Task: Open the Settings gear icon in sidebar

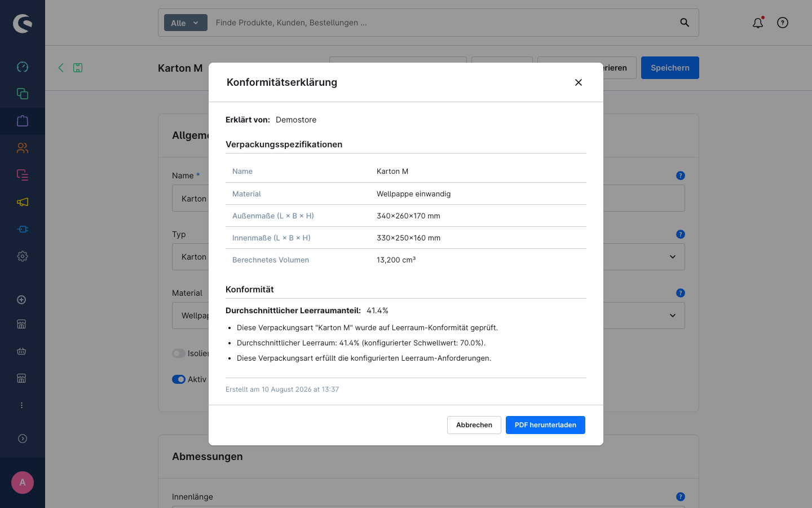Action: (x=23, y=256)
